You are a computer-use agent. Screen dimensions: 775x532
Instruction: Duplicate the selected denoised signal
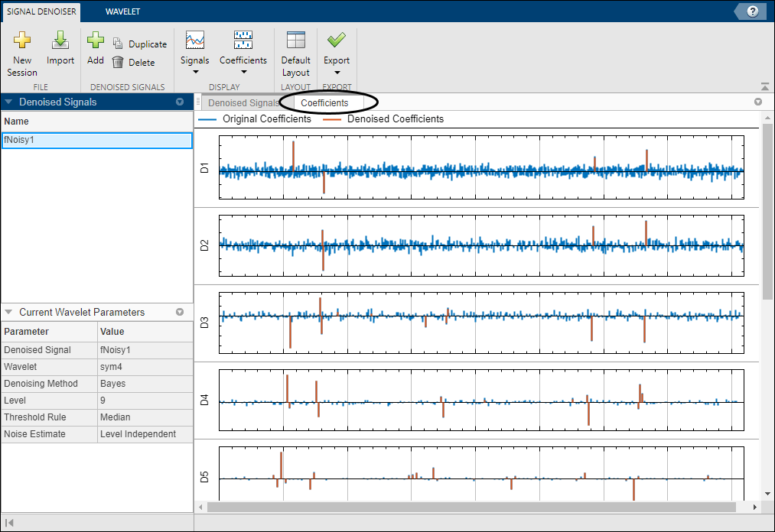[x=139, y=44]
